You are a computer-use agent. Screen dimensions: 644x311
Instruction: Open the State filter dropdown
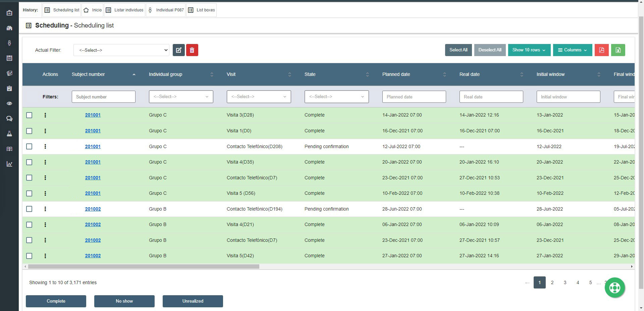click(336, 97)
